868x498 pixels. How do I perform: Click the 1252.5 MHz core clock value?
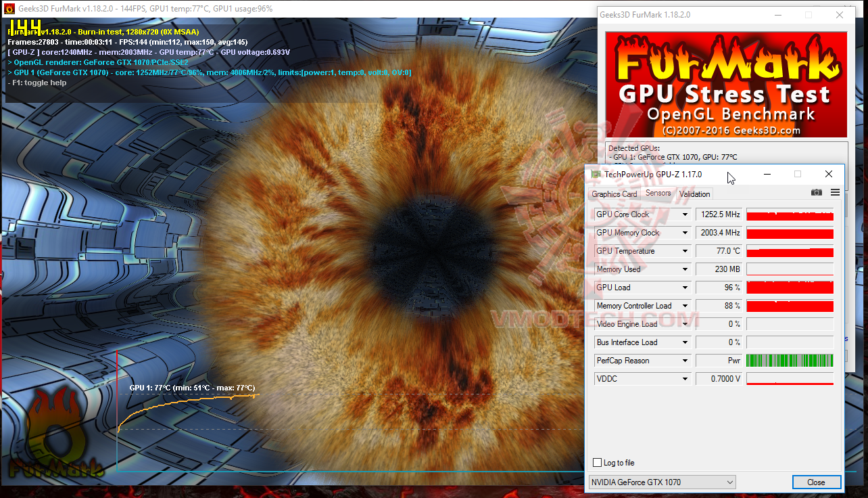[x=719, y=214]
